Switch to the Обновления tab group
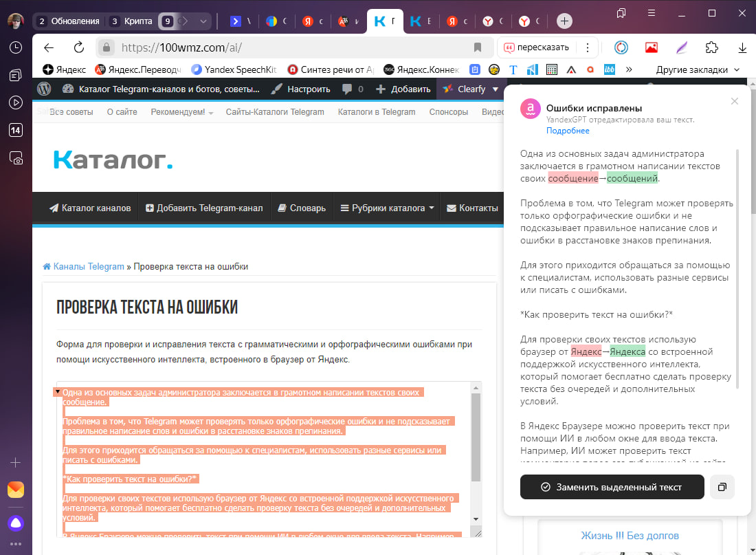The image size is (756, 555). click(68, 21)
